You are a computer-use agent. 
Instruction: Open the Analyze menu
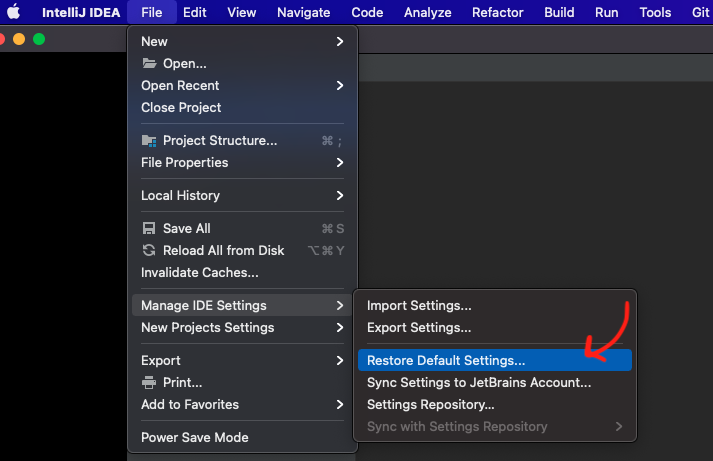click(427, 12)
